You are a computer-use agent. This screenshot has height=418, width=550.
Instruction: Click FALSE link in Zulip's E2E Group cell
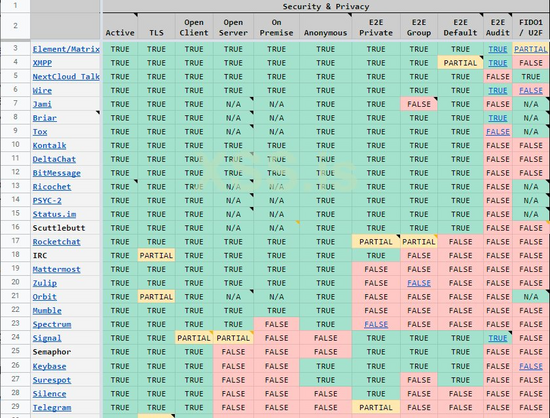click(419, 283)
